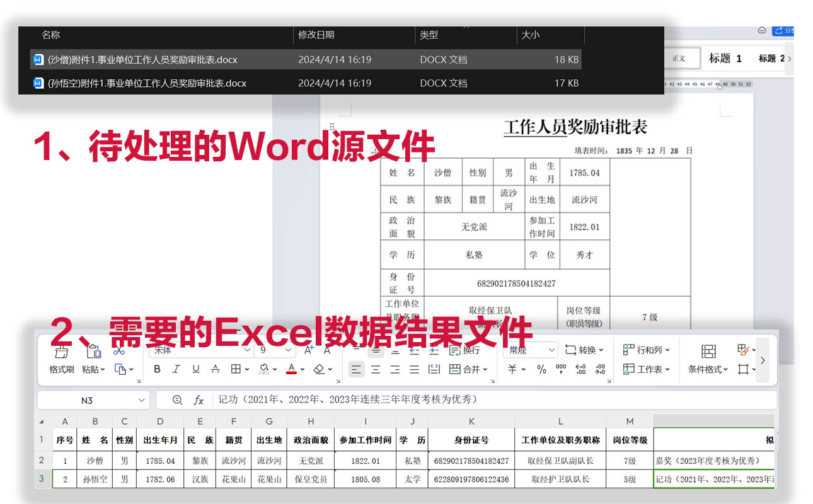Click the 孙悟空 name cell
Screen dimensions: 813x504
[95, 479]
